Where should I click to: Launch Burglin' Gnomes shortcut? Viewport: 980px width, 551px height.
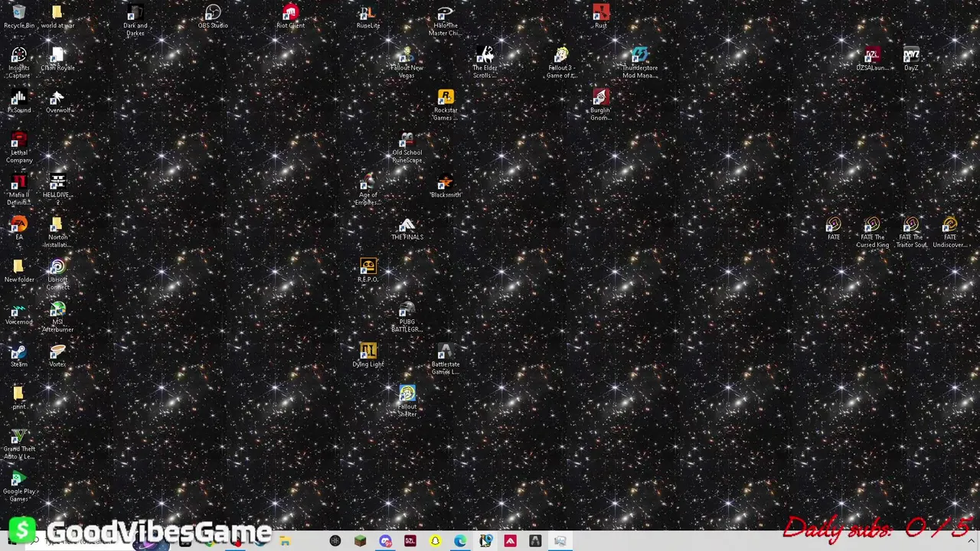601,105
